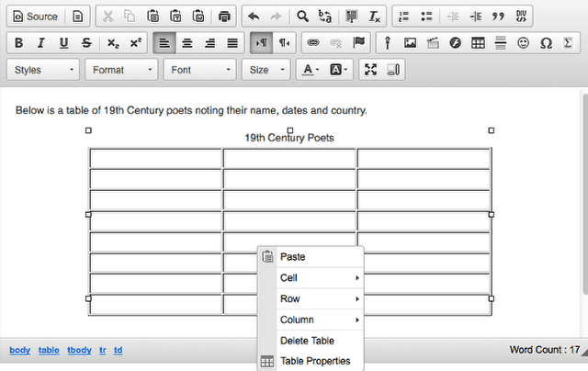
Task: Expand the Cell submenu
Action: [311, 277]
